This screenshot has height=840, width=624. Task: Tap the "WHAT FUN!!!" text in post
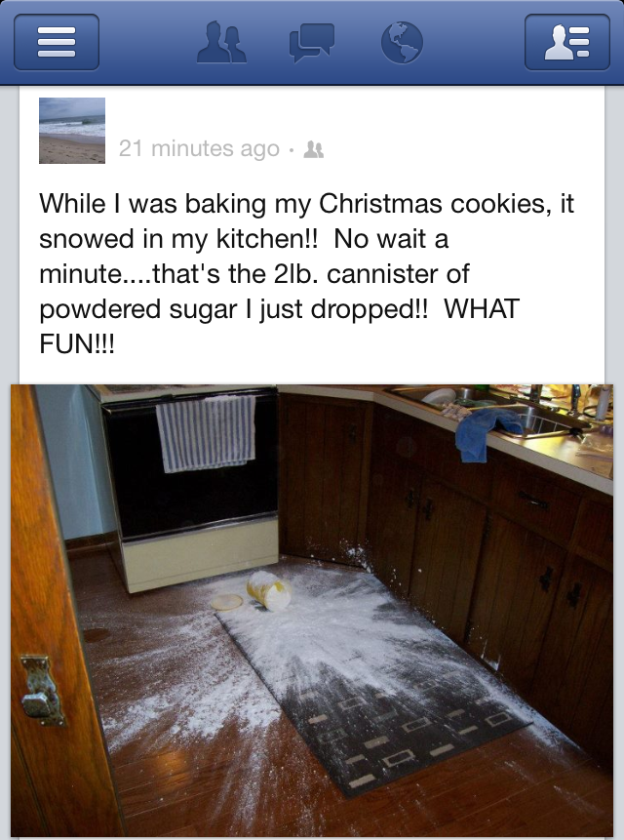coord(279,326)
